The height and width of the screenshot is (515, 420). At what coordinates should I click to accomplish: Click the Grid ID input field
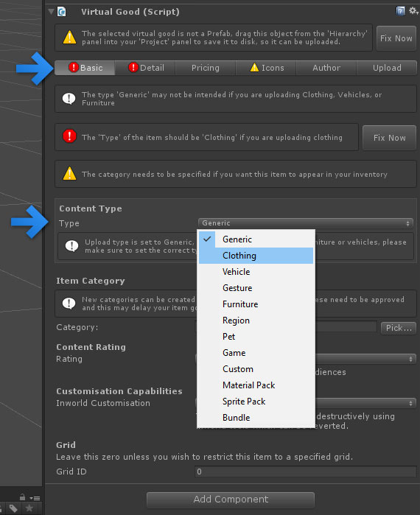point(305,472)
